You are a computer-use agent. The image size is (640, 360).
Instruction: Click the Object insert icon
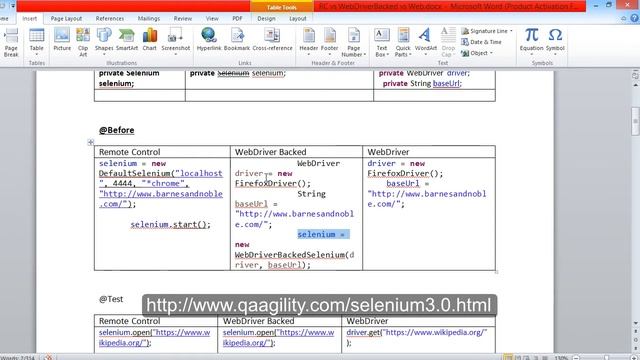click(465, 53)
